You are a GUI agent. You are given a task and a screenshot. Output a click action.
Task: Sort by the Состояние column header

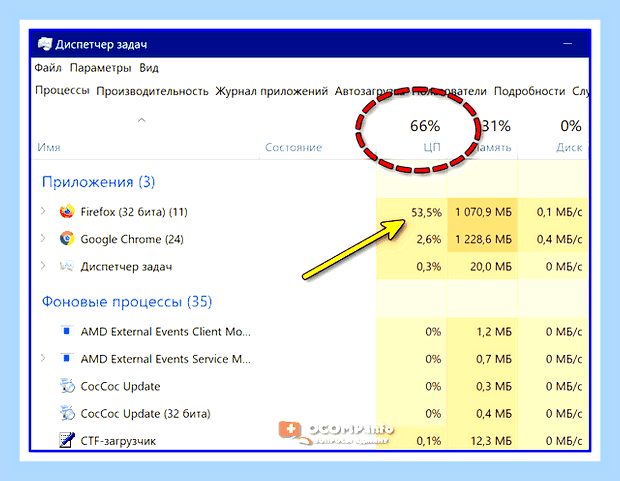(x=293, y=148)
